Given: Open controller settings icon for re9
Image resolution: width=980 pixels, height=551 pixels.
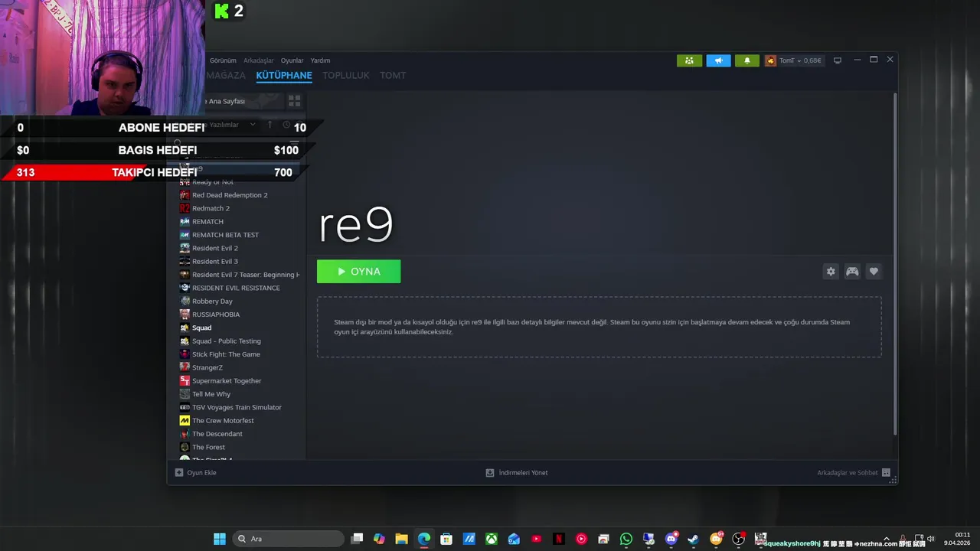Looking at the screenshot, I should (852, 271).
